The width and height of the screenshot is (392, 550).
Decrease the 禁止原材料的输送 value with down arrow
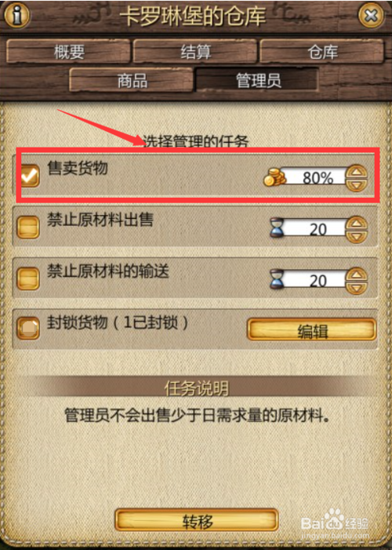(x=356, y=287)
